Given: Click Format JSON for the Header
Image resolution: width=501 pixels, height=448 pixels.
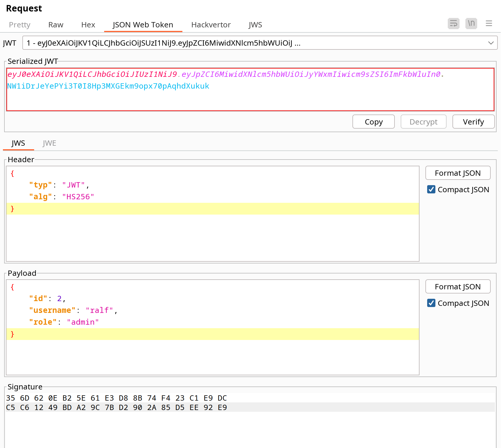Looking at the screenshot, I should (x=458, y=173).
